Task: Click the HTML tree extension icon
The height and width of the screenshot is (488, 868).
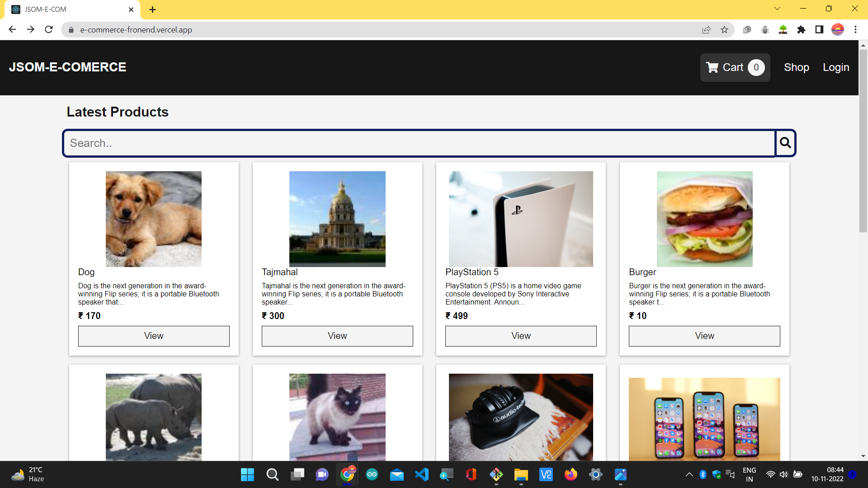Action: [x=783, y=29]
